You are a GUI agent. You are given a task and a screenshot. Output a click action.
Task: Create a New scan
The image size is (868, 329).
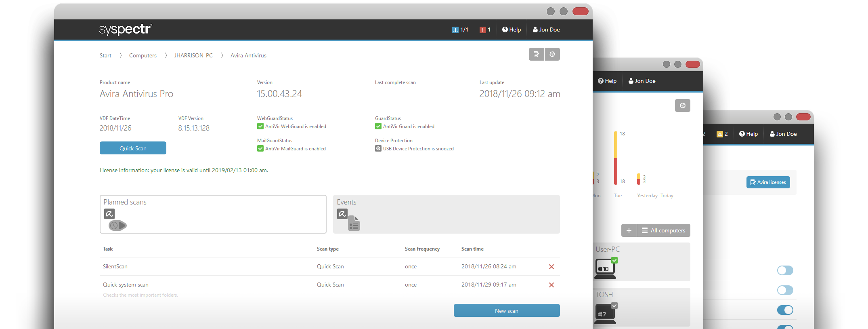click(x=507, y=310)
